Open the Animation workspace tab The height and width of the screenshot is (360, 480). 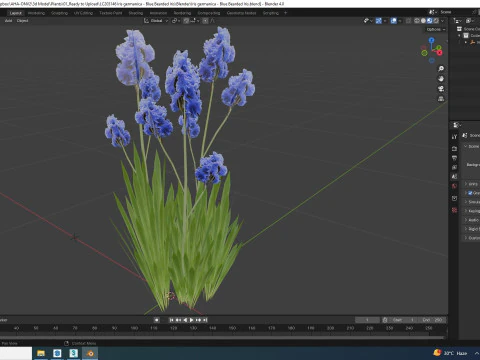point(158,13)
